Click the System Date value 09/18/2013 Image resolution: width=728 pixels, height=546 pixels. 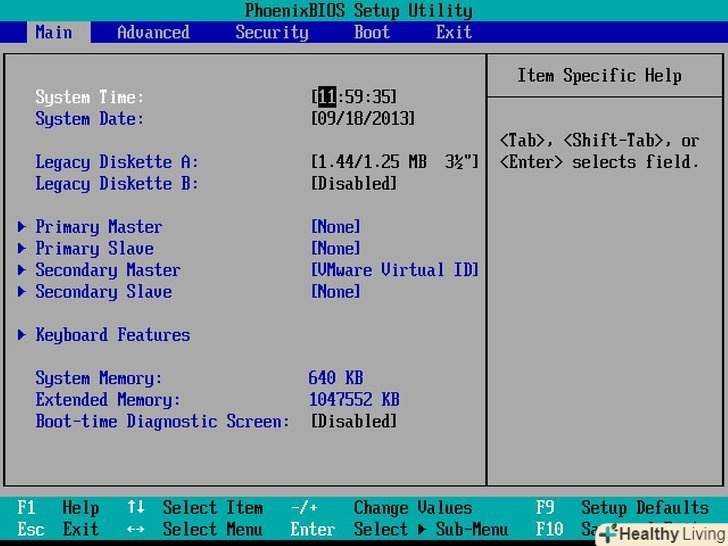coord(363,118)
